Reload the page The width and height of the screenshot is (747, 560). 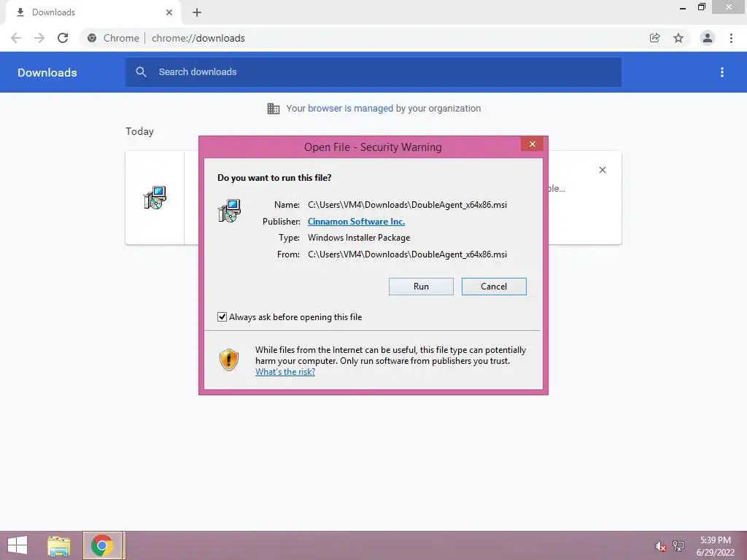tap(63, 38)
